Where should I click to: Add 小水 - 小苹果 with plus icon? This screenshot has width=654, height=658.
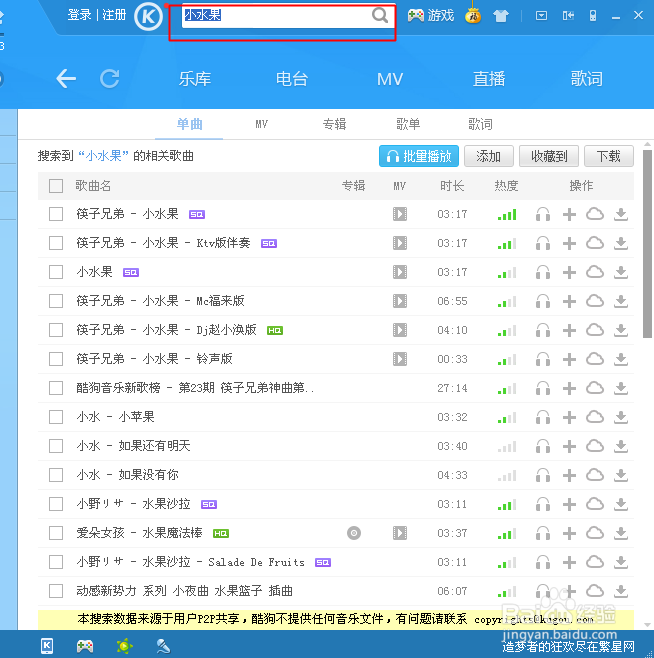pyautogui.click(x=569, y=417)
